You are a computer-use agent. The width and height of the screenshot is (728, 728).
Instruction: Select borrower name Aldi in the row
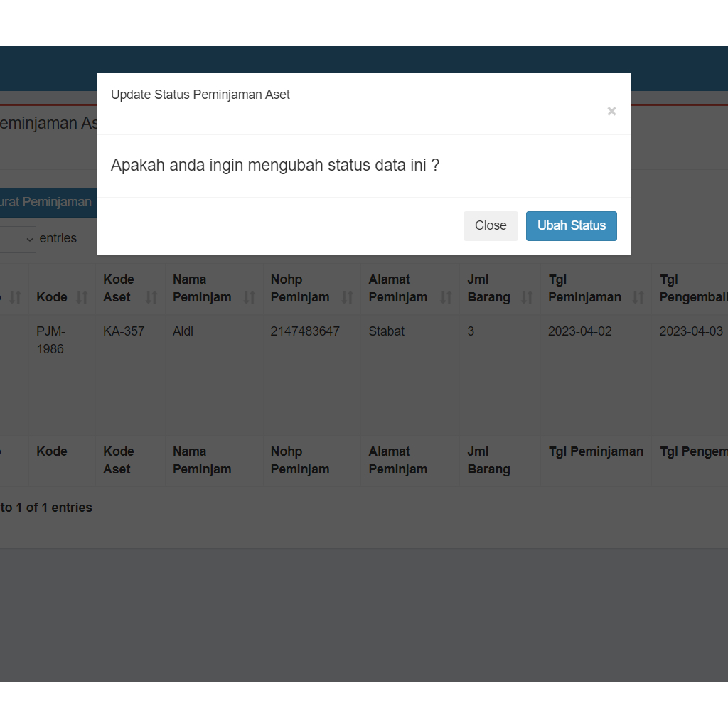(x=183, y=331)
